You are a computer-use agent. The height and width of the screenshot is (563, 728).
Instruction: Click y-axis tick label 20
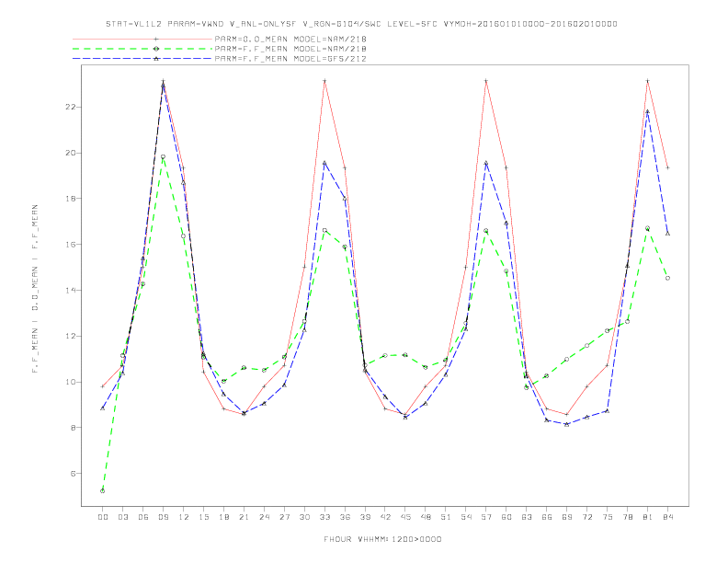pyautogui.click(x=70, y=153)
